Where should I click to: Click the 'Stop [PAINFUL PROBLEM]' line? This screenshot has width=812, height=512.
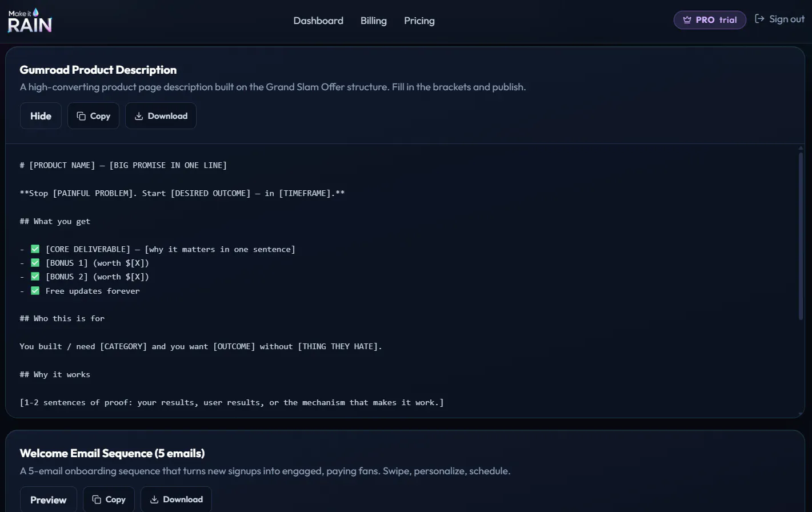click(182, 193)
